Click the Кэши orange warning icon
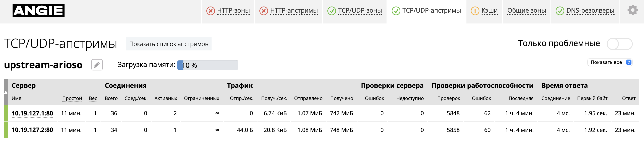This screenshot has height=150, width=644. 475,11
